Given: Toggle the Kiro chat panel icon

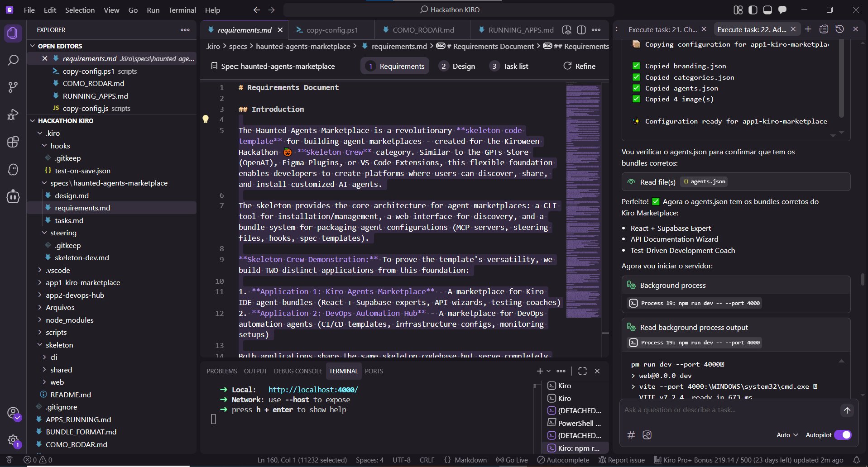Looking at the screenshot, I should point(782,10).
